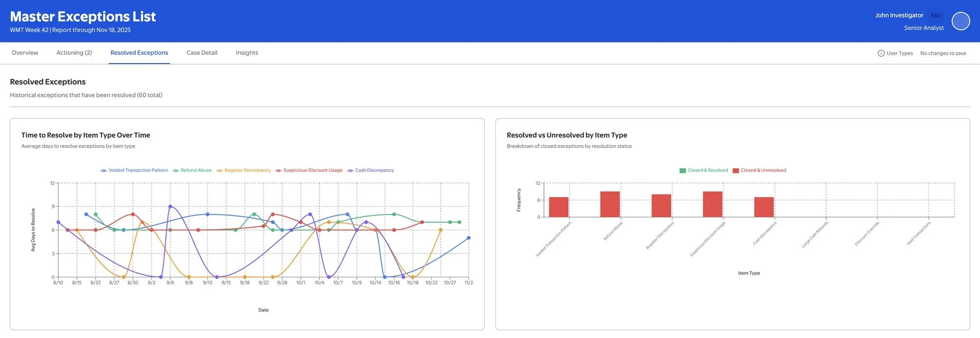Click the info icon beside User Types
980x338 pixels.
(x=881, y=53)
